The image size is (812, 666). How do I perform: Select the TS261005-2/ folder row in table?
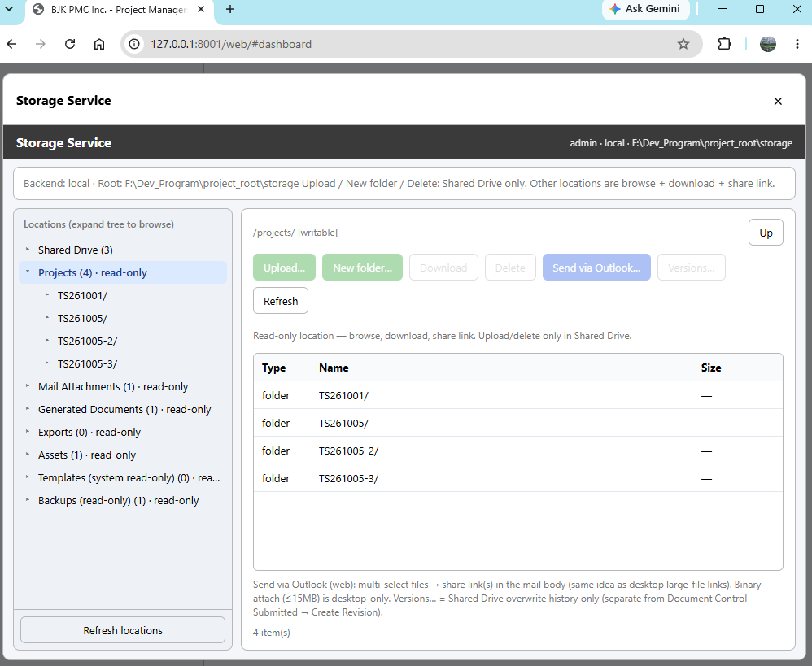[x=517, y=451]
